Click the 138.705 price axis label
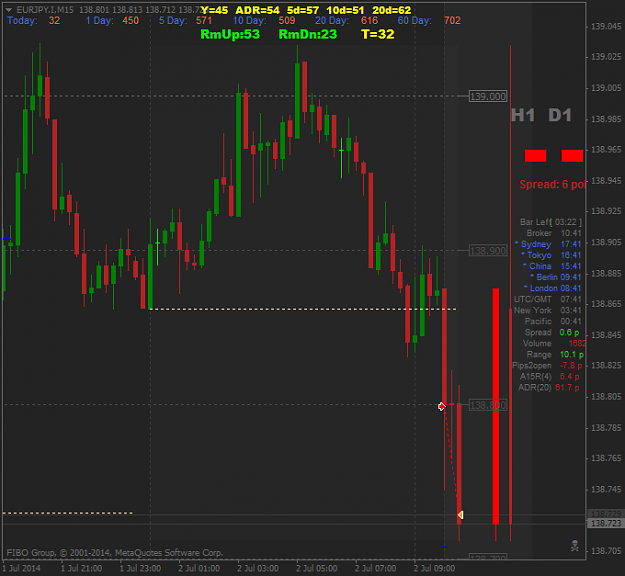Image resolution: width=625 pixels, height=576 pixels. 606,550
